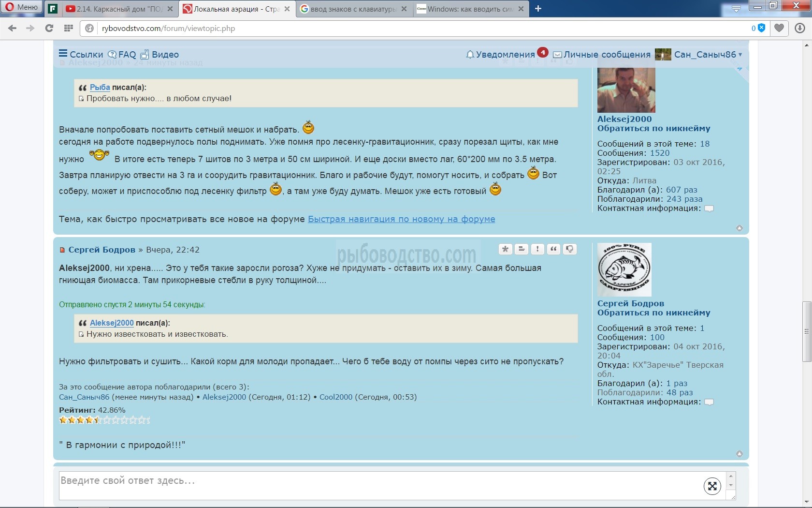This screenshot has height=508, width=812.
Task: Open Aleksej2000 thanks received 243 раза
Action: tap(684, 199)
